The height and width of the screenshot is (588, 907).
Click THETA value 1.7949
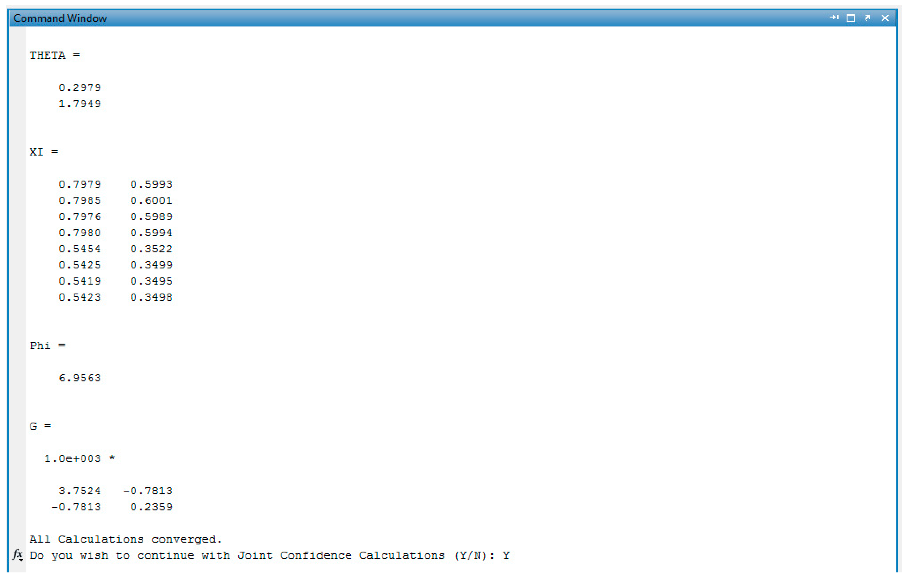[x=80, y=104]
